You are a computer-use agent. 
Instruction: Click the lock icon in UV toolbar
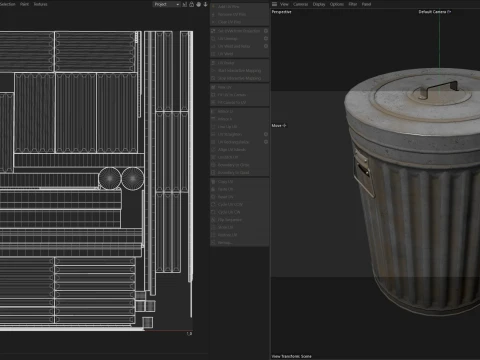pos(192,4)
